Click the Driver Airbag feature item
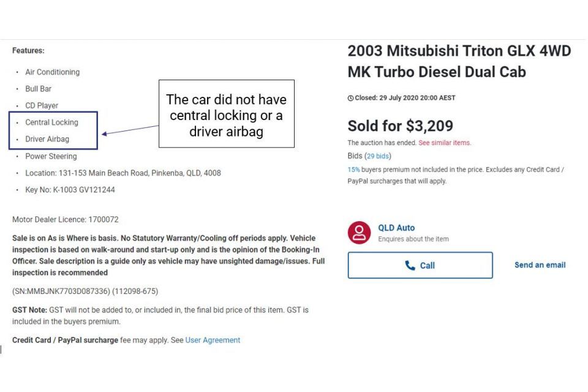This screenshot has width=588, height=392. [x=47, y=139]
